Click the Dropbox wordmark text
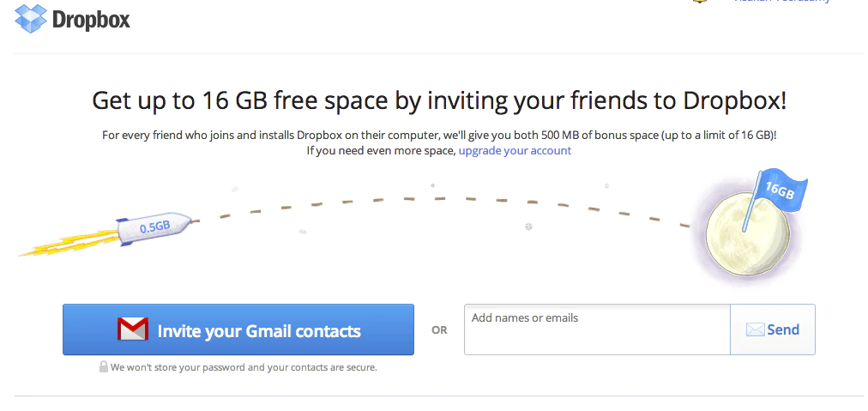Screen dimensions: 868x411 (91, 19)
